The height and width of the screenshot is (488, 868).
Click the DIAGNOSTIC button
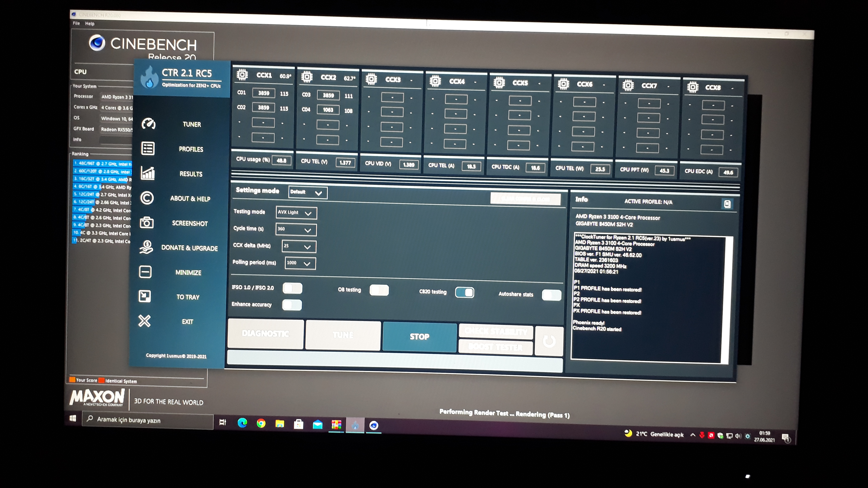(266, 333)
